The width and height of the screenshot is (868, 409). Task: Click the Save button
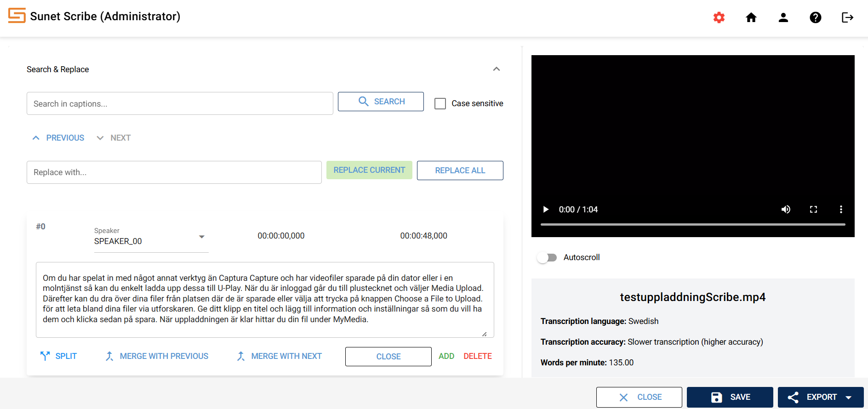click(730, 397)
